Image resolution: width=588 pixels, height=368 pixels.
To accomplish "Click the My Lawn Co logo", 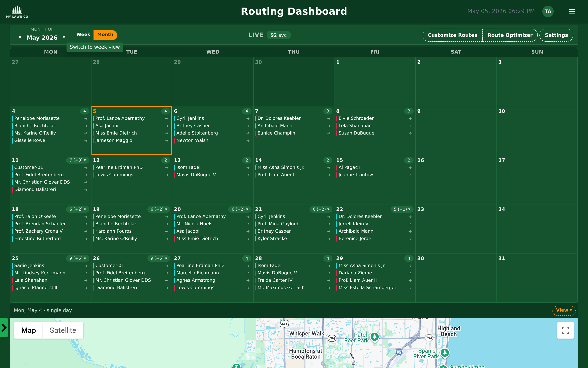I will click(x=17, y=11).
